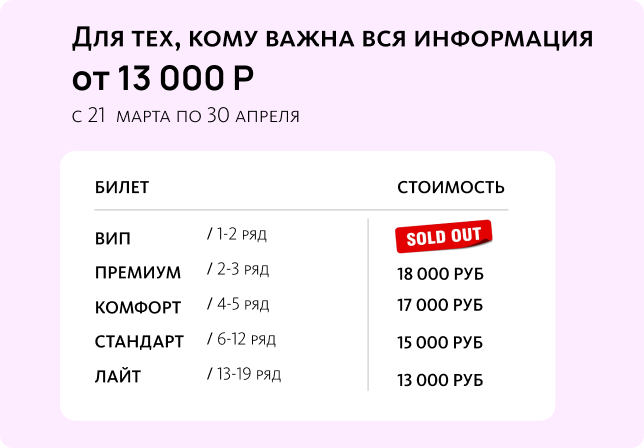Click the "2-3 ряд" row label
644x448 pixels.
point(238,269)
